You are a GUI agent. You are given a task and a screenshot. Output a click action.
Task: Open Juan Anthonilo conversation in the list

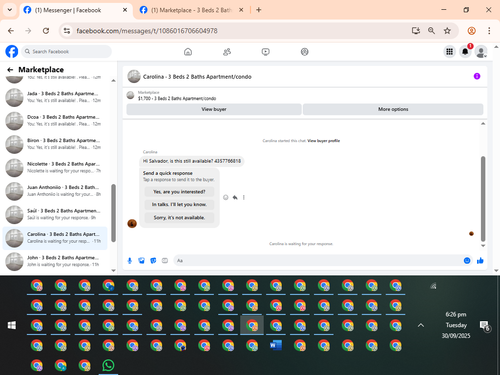coord(55,191)
